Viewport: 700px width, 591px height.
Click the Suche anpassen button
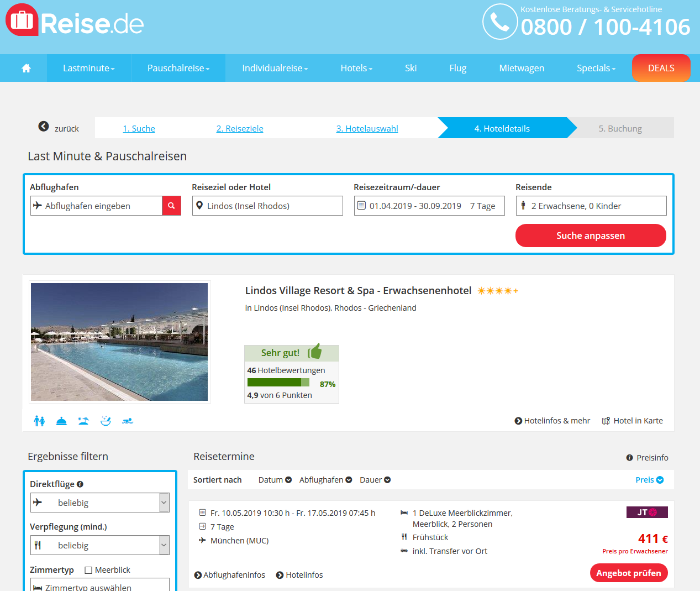(591, 236)
